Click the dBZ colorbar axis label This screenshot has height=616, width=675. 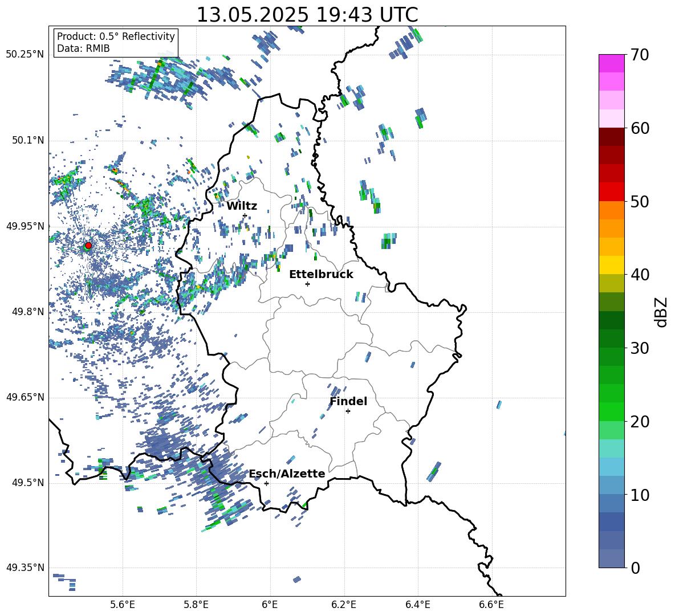[x=662, y=312]
